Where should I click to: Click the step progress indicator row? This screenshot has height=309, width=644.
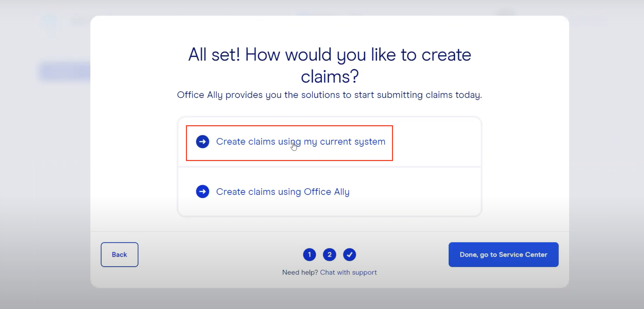(329, 254)
